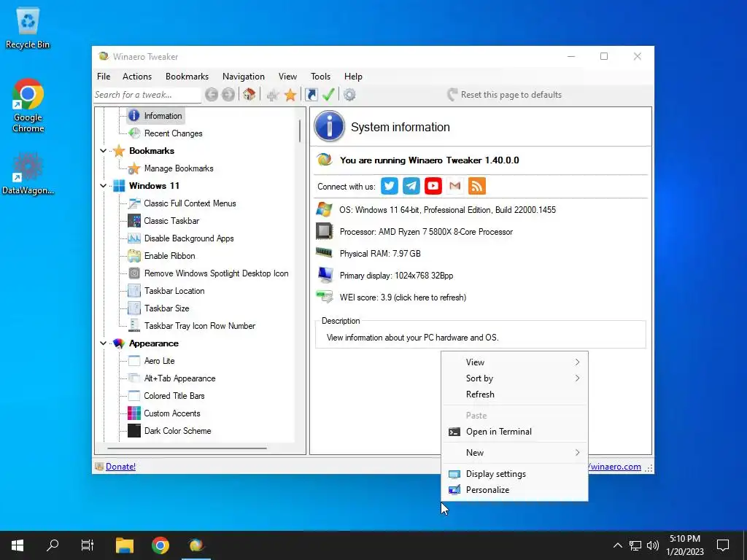Expand the View submenu in context menu
Screen dimensions: 747x560
(514, 362)
